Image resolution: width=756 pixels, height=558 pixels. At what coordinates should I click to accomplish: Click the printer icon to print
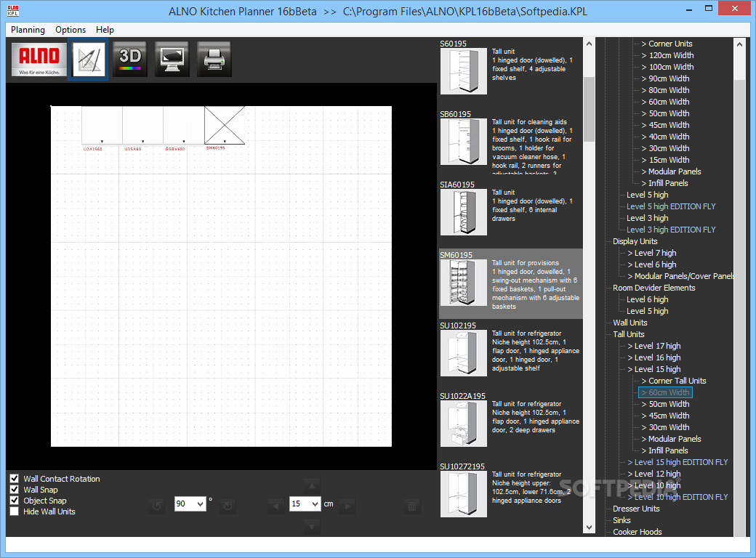pyautogui.click(x=214, y=60)
